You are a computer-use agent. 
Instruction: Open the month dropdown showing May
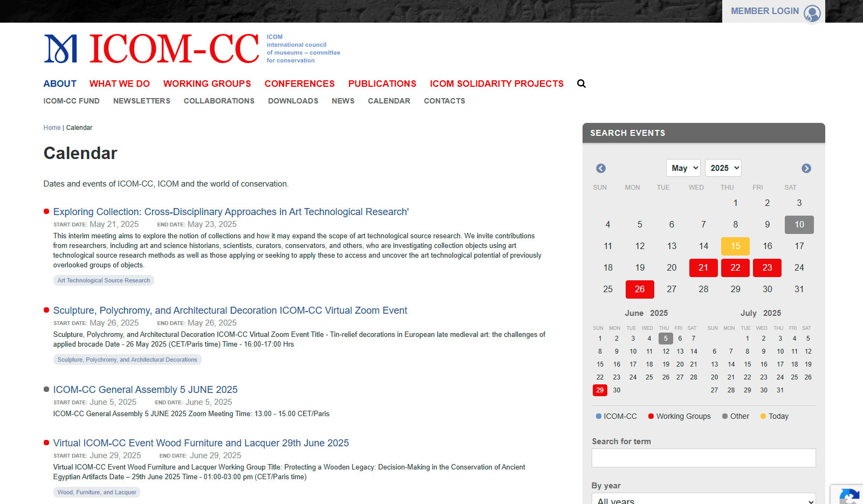coord(683,168)
